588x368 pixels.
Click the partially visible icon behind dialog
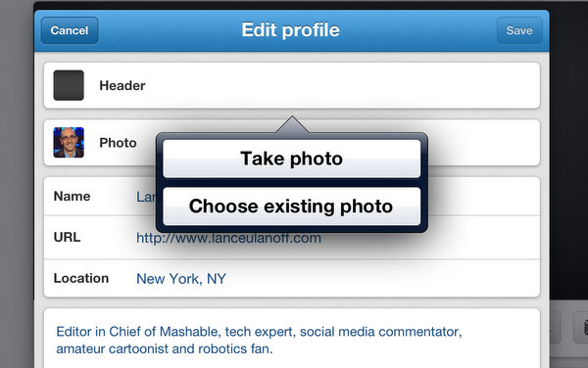(x=581, y=328)
